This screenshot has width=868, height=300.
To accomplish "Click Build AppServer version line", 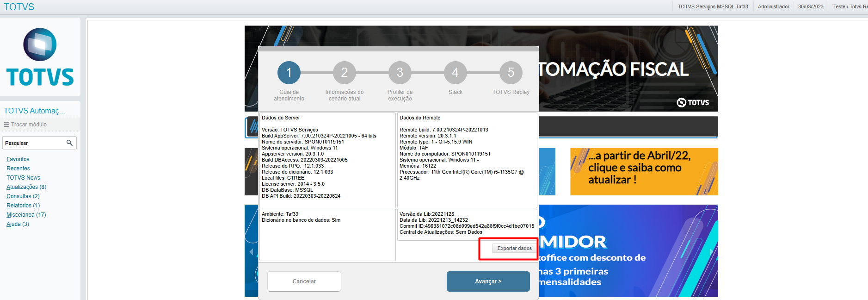I will 319,136.
